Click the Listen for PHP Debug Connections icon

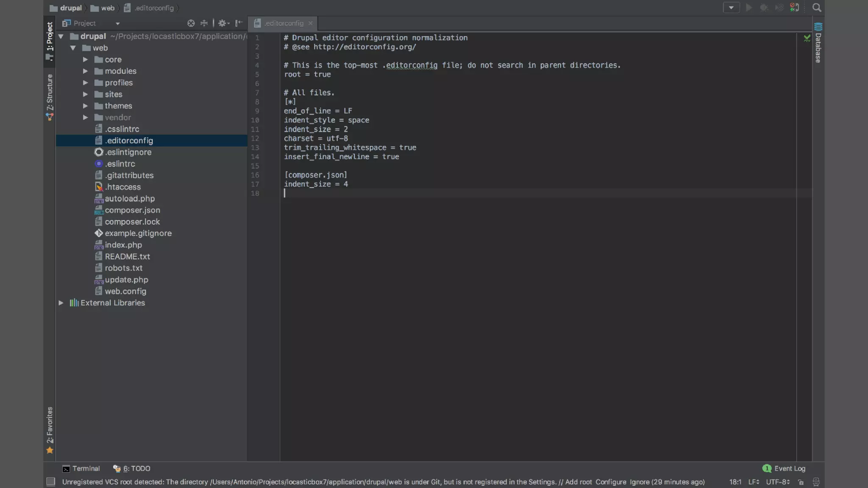tap(794, 8)
